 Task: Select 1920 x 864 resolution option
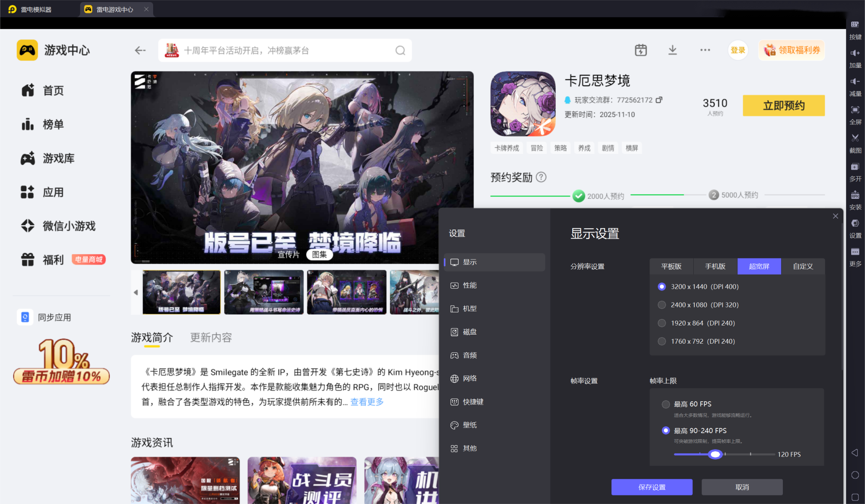pos(662,323)
